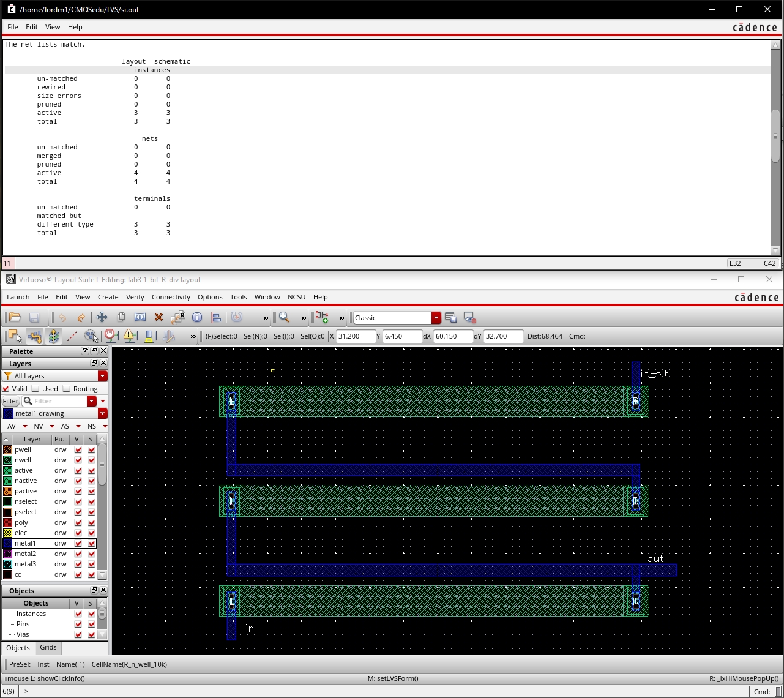Click the AV all-visible button
This screenshot has width=784, height=698.
point(12,426)
